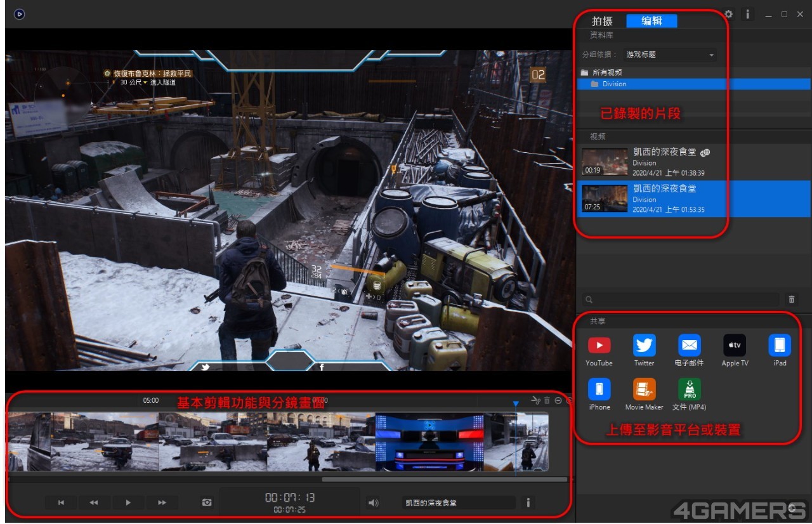Click the video preview area
The height and width of the screenshot is (524, 812).
pos(288,211)
